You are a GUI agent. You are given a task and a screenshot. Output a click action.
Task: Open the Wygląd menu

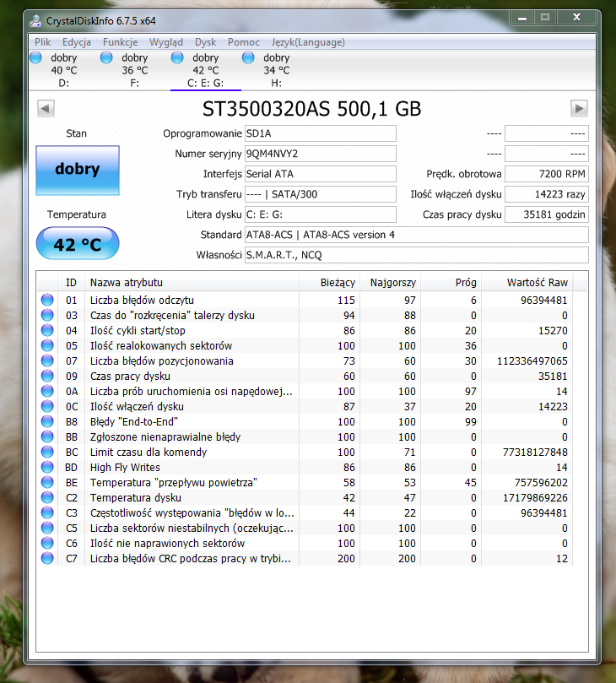click(166, 42)
